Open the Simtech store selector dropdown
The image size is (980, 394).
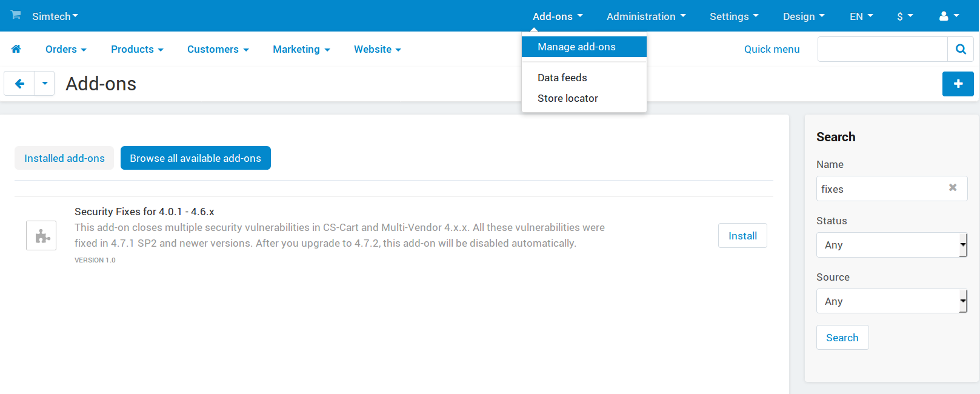click(55, 16)
